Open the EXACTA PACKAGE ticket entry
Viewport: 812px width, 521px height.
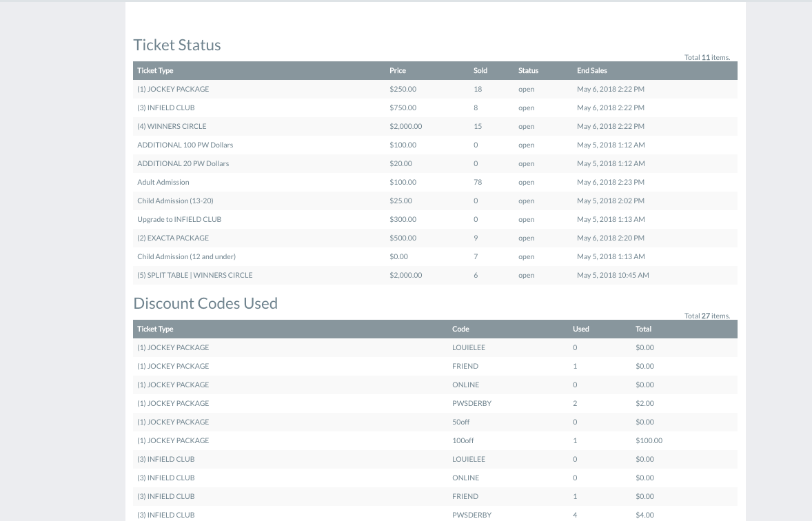(x=173, y=237)
